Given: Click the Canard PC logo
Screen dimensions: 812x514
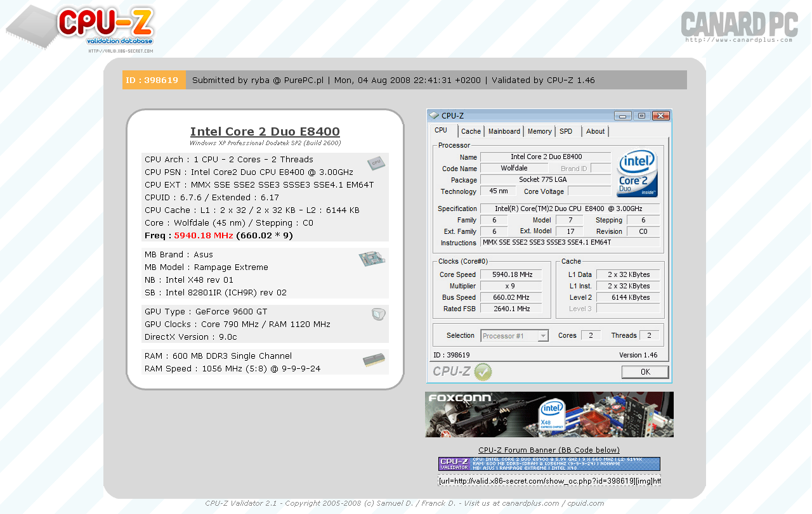Looking at the screenshot, I should pos(739,26).
